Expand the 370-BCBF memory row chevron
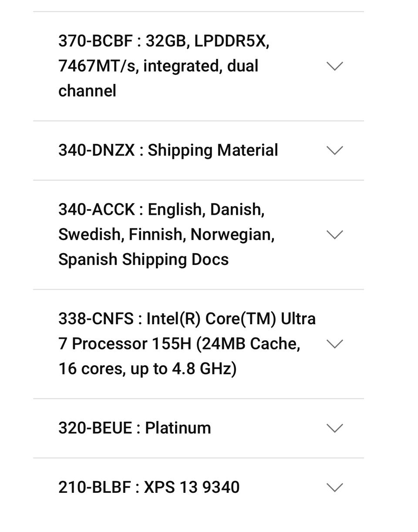Viewport: 418px width, 532px height. 334,66
